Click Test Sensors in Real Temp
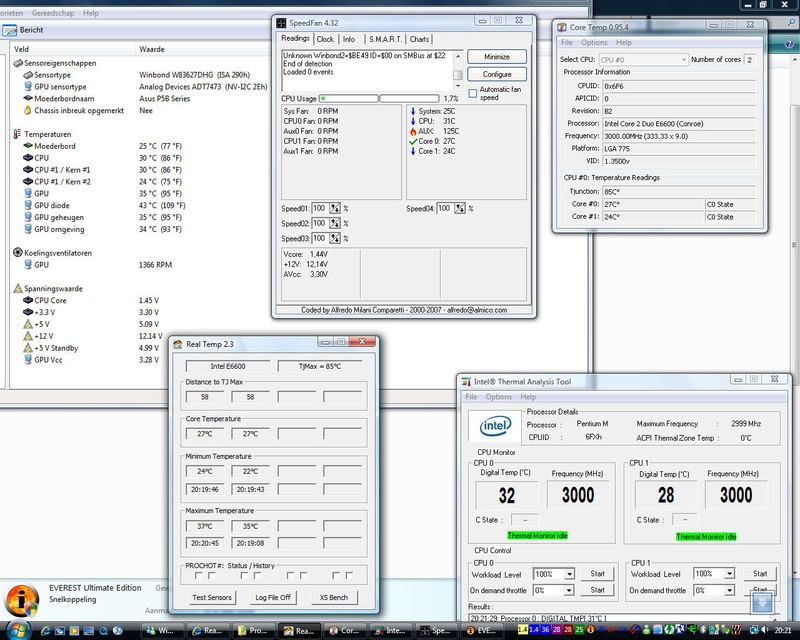The image size is (800, 640). pos(212,597)
